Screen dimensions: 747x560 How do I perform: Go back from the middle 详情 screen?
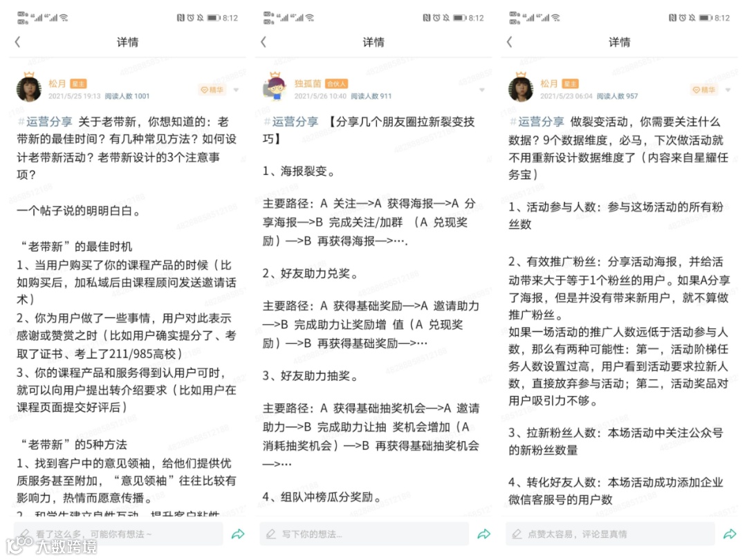coord(264,42)
